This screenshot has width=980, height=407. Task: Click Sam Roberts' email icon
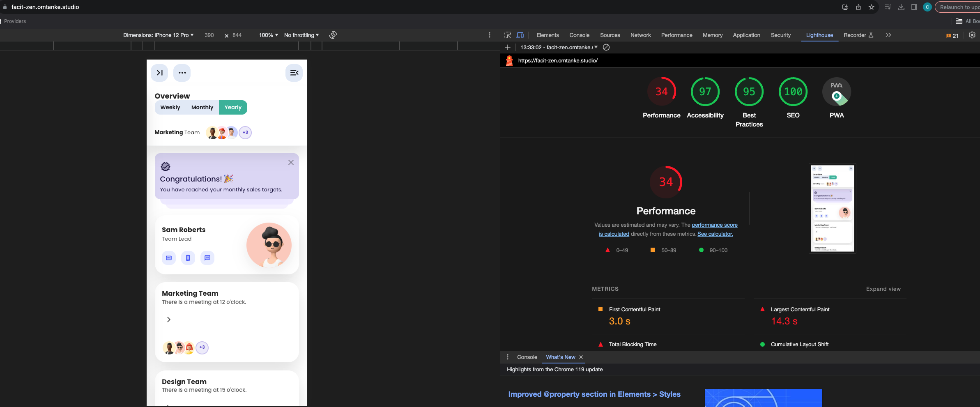click(169, 258)
